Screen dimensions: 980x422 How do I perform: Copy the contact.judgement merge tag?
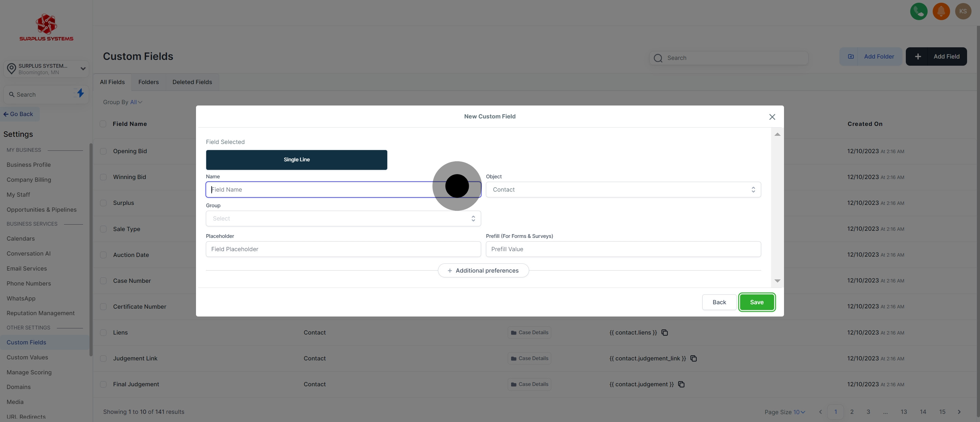[681, 384]
